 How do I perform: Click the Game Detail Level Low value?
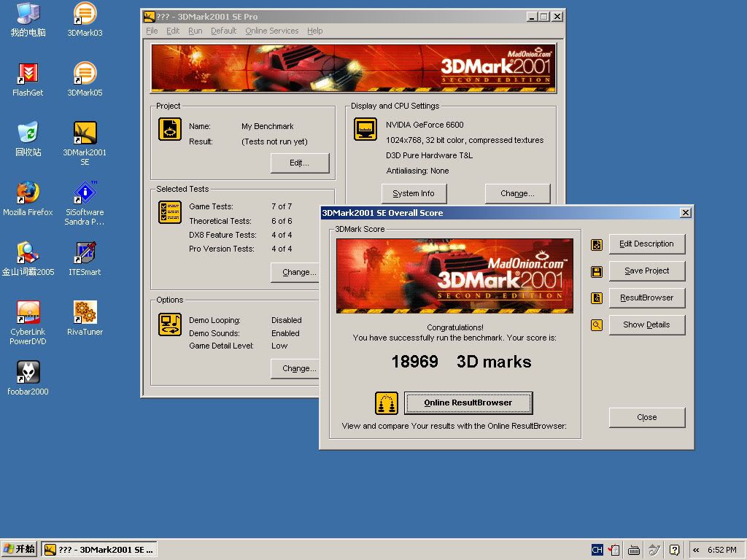279,346
